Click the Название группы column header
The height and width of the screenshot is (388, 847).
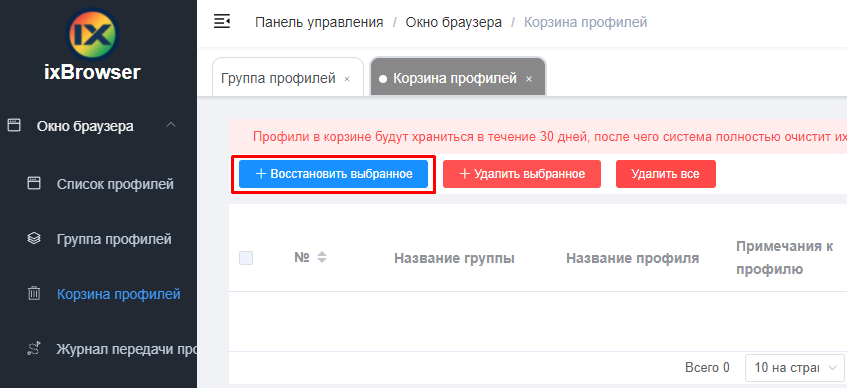pos(454,258)
